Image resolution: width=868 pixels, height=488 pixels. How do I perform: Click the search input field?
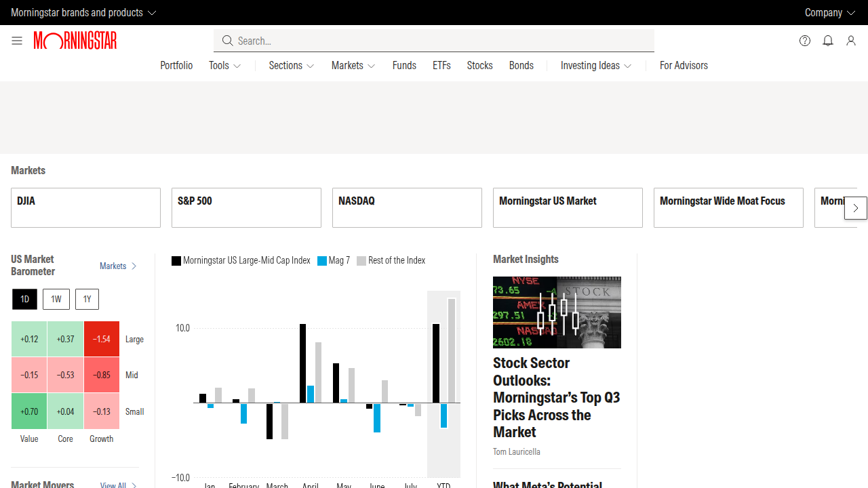pos(434,41)
